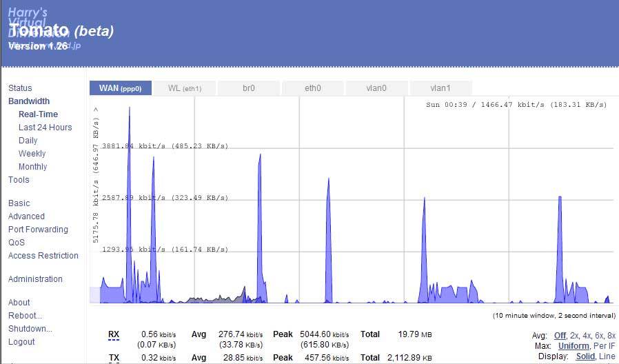Switch display mode to Line
Image resolution: width=619 pixels, height=364 pixels.
coord(607,356)
